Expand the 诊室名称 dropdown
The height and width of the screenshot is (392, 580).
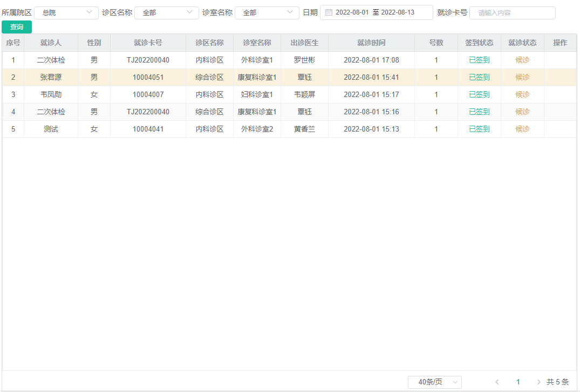pyautogui.click(x=267, y=12)
